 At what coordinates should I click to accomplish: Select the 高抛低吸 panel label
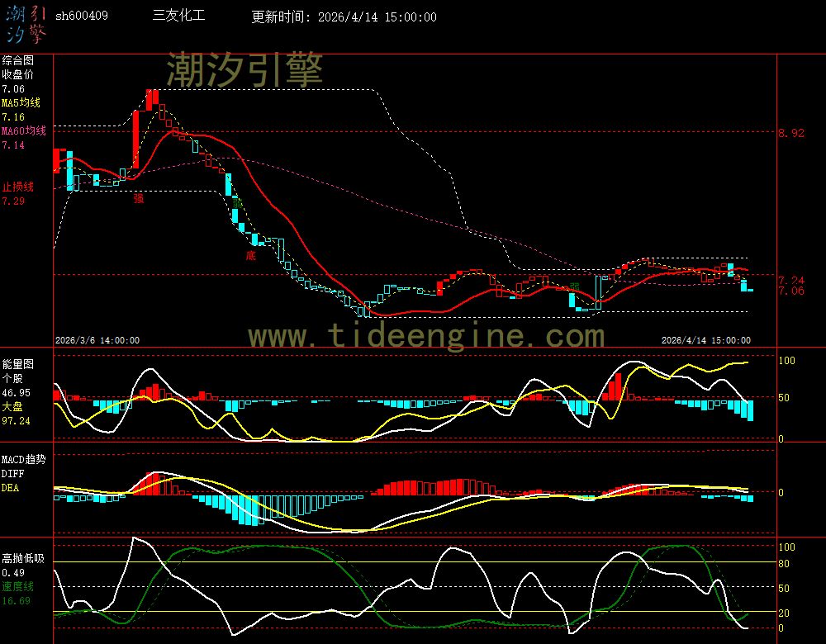point(23,558)
